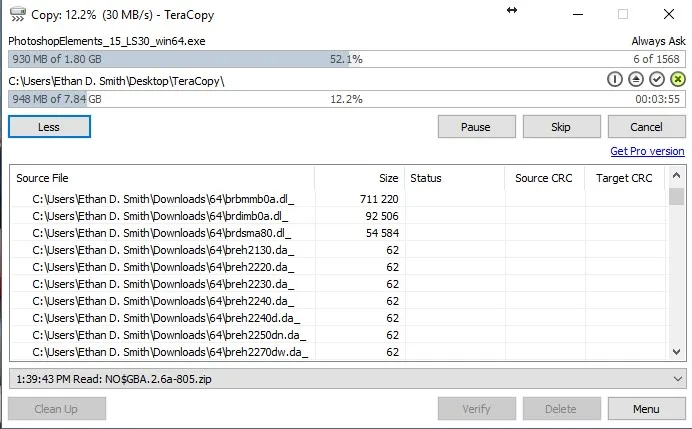Viewport: 692px width, 429px height.
Task: Sort by the Source CRC column header
Action: coord(545,178)
